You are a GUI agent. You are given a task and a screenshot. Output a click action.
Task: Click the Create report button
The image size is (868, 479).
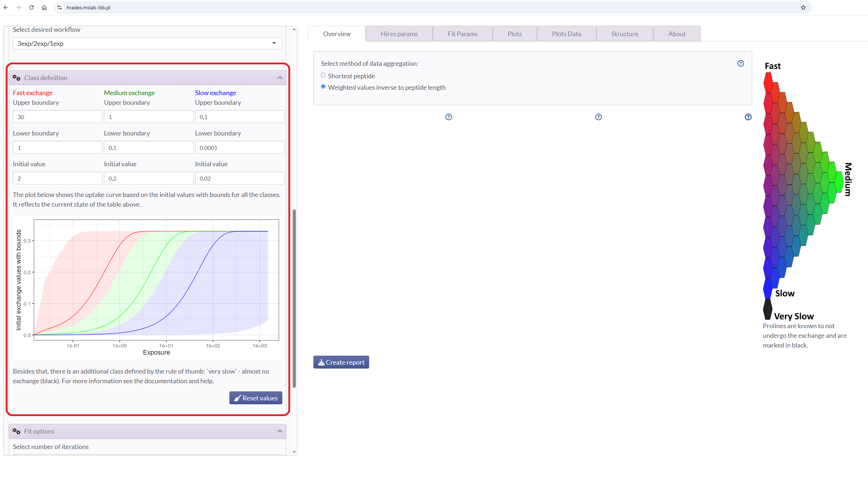pos(341,362)
